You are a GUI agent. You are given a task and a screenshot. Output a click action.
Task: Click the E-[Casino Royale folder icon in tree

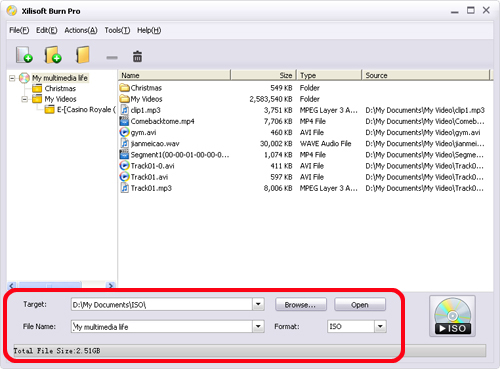(x=50, y=109)
